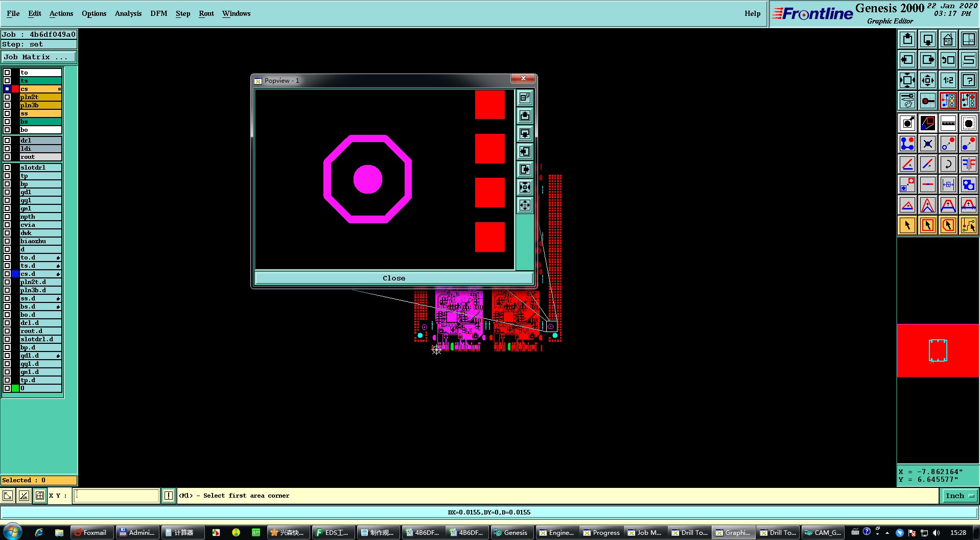Click the blue color swatch of layer cs.d
This screenshot has width=980, height=540.
(x=15, y=274)
